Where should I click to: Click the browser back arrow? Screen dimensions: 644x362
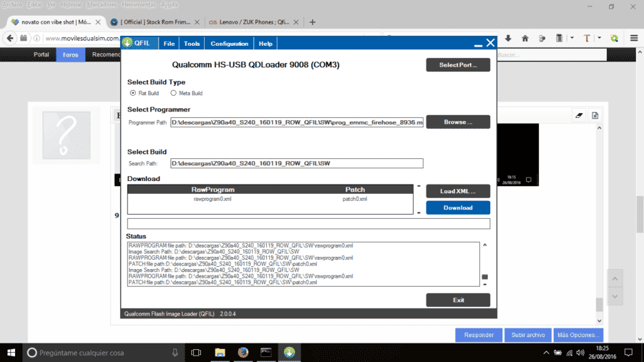pos(10,38)
